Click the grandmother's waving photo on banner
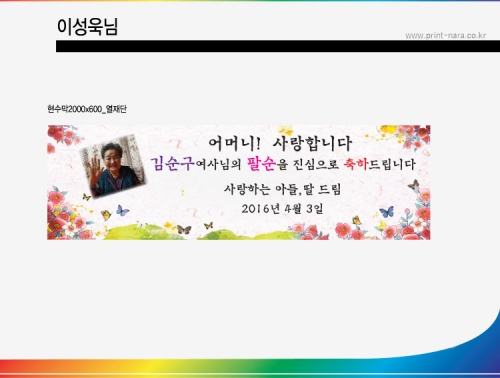Image resolution: width=500 pixels, height=378 pixels. click(113, 166)
